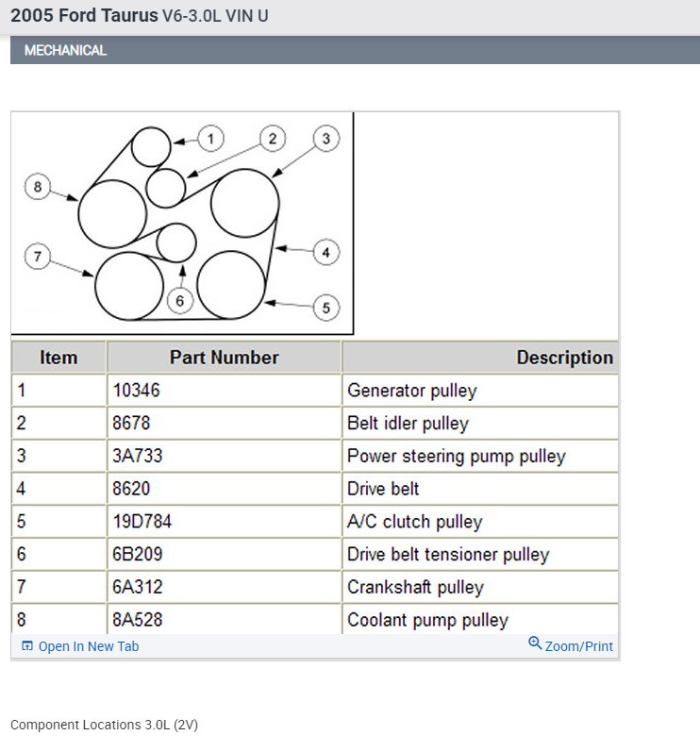This screenshot has height=752, width=700.
Task: Click callout number 8 in the diagram
Action: coord(38,187)
